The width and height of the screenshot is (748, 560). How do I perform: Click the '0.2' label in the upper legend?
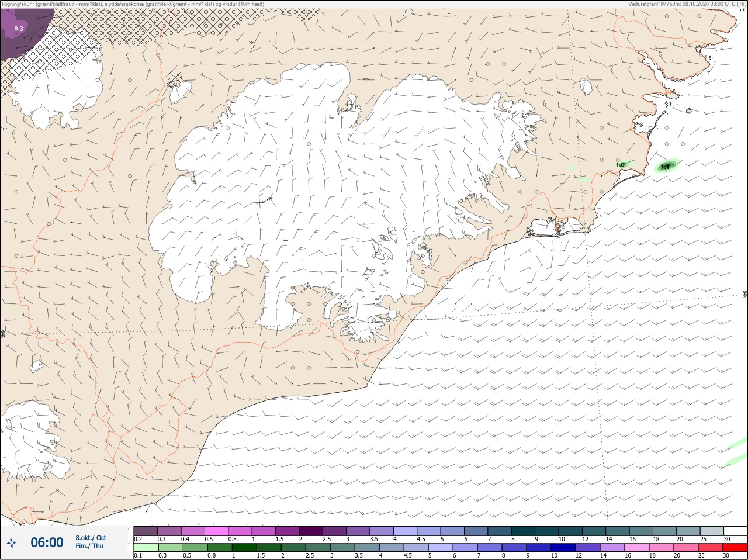pos(138,539)
